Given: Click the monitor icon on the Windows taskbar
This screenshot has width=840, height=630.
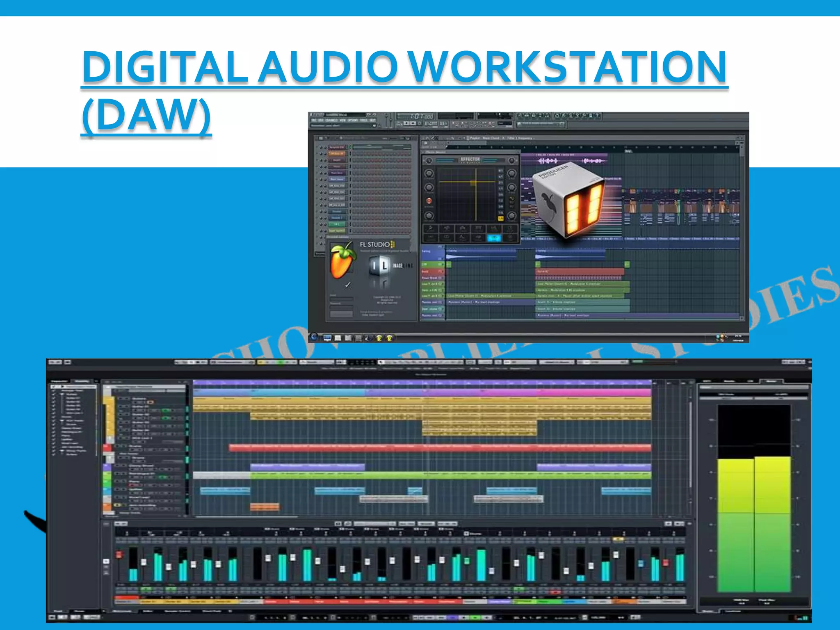Looking at the screenshot, I should tap(327, 338).
